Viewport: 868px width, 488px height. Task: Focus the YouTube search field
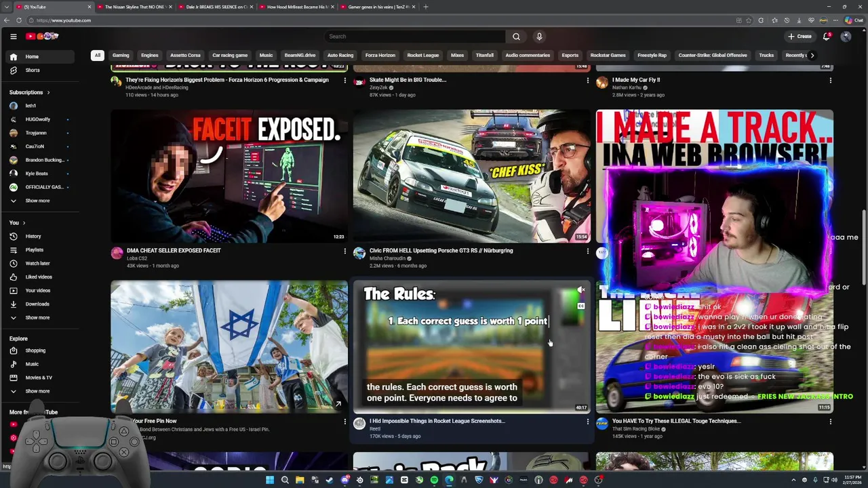click(415, 37)
